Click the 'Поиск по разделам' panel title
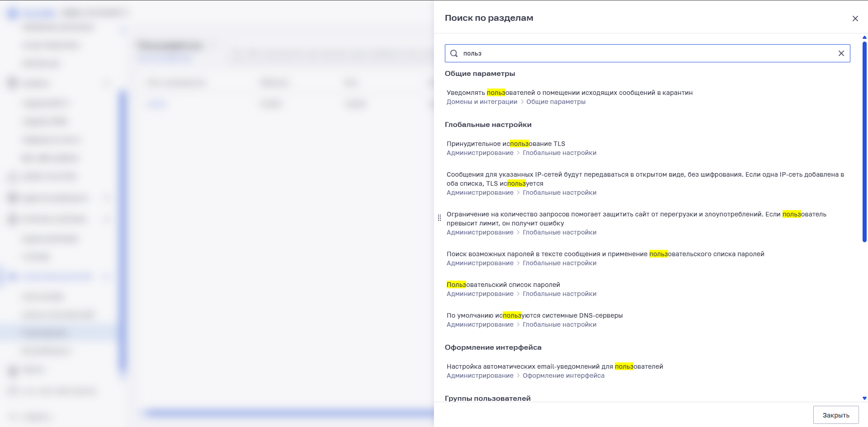Viewport: 868px width, 427px height. tap(489, 18)
